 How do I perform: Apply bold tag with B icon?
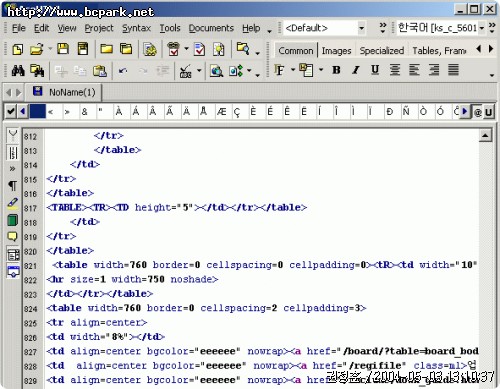[x=336, y=70]
